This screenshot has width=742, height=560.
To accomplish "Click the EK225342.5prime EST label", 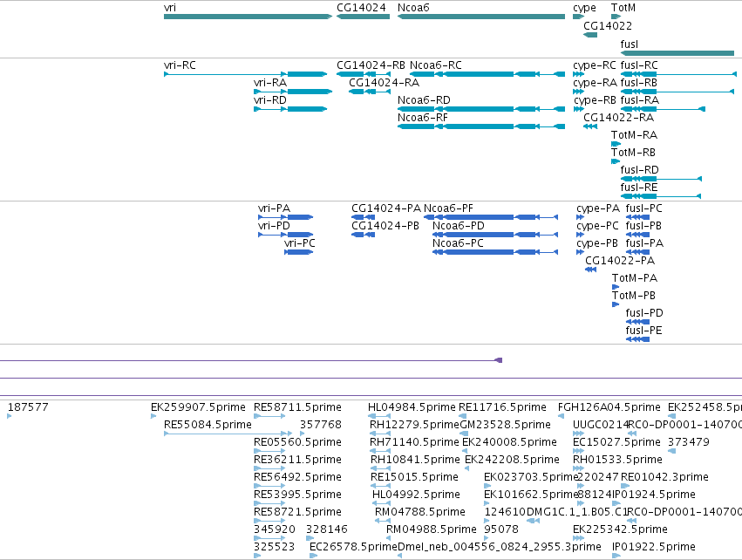I will pyautogui.click(x=621, y=529).
